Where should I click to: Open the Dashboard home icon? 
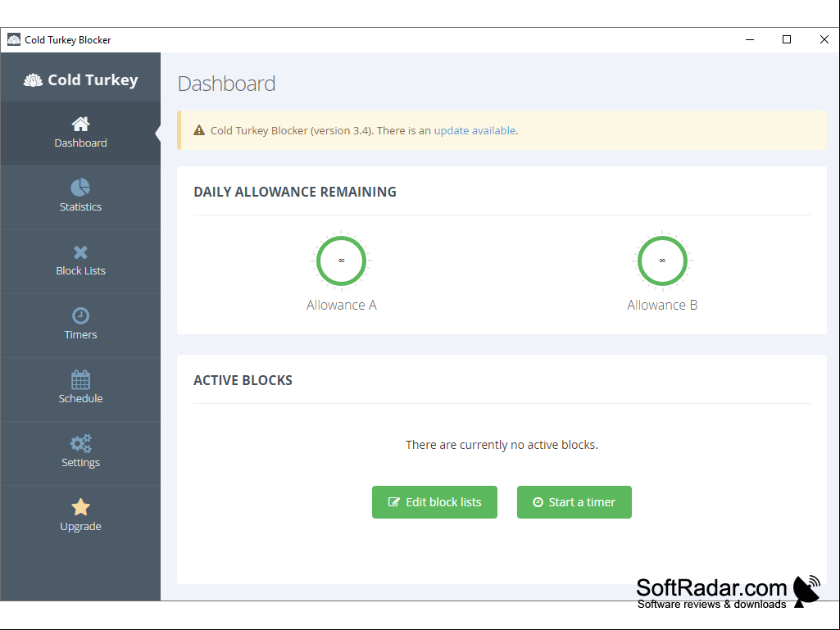click(80, 124)
